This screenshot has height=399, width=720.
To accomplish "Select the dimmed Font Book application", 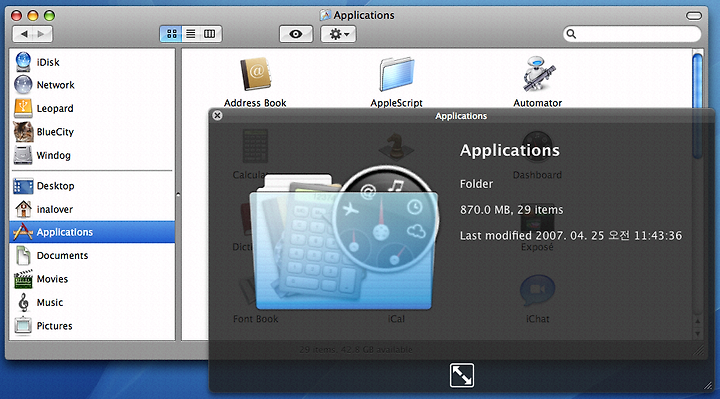I will coord(255,319).
